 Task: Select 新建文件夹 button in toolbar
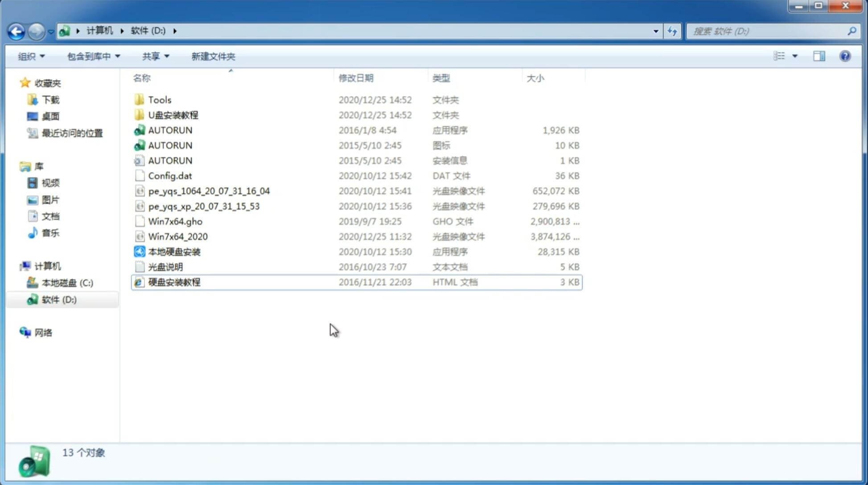coord(213,55)
